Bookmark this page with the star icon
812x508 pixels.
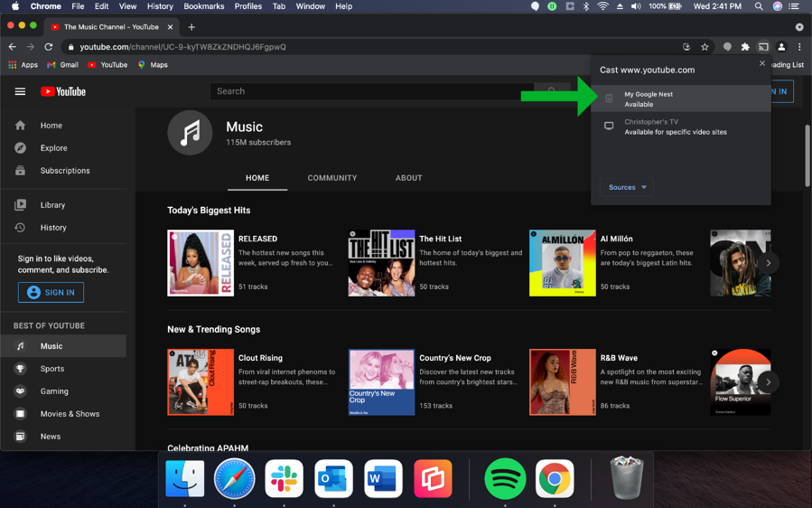point(705,47)
